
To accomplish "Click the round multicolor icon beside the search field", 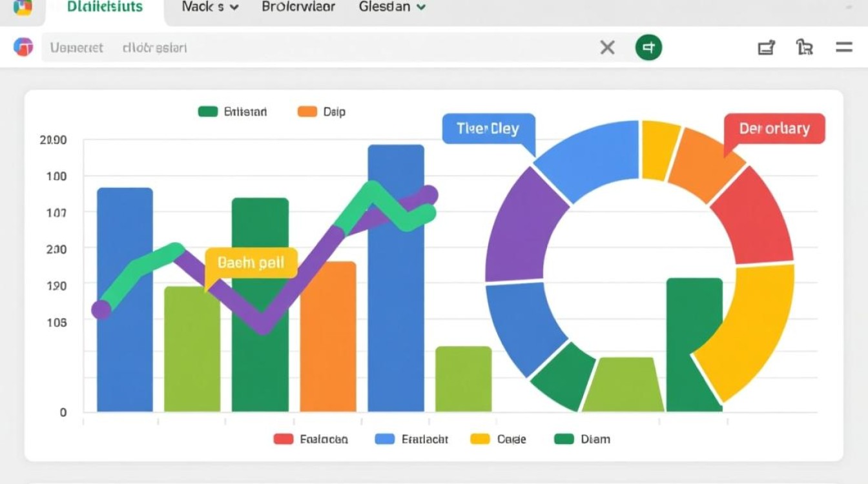I will click(x=23, y=47).
